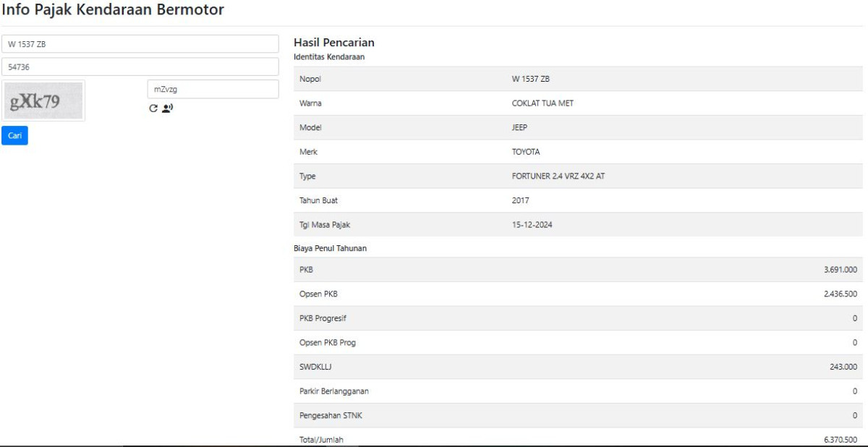Viewport: 868px width, 447px height.
Task: Click the Hasil Pencarian heading
Action: coord(333,43)
